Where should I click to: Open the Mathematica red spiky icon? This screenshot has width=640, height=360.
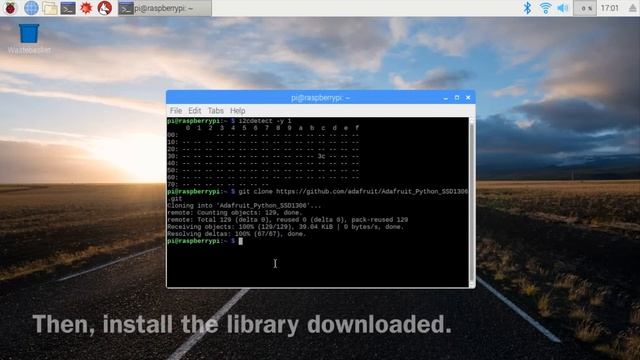pyautogui.click(x=86, y=8)
